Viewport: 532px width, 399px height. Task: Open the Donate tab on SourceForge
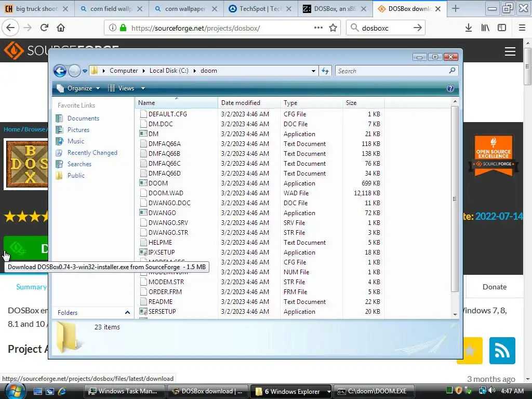click(495, 287)
